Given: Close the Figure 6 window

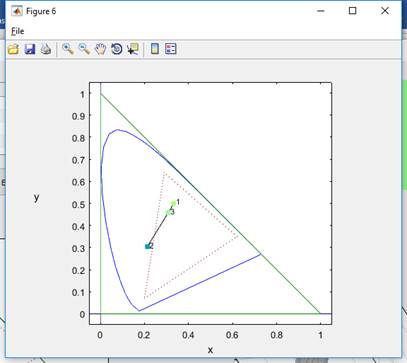Looking at the screenshot, I should [385, 11].
